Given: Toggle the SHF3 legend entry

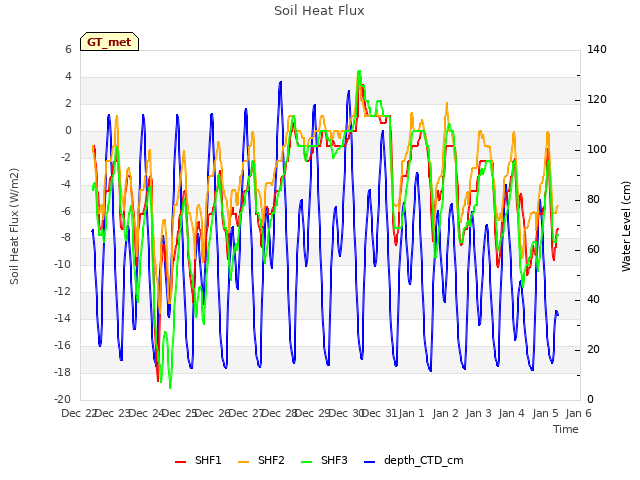Looking at the screenshot, I should click(x=324, y=460).
